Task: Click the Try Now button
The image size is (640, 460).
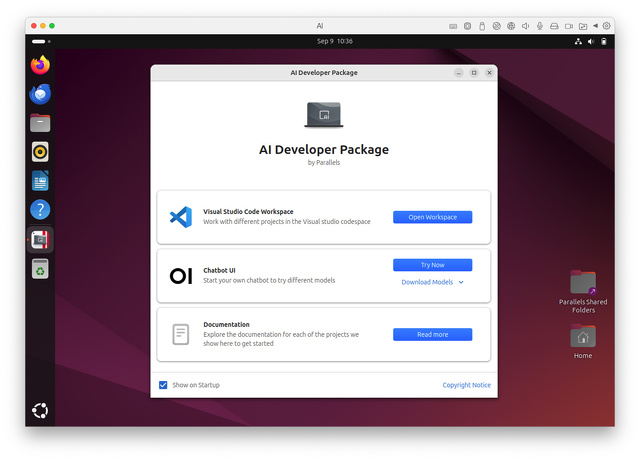Action: coord(432,265)
